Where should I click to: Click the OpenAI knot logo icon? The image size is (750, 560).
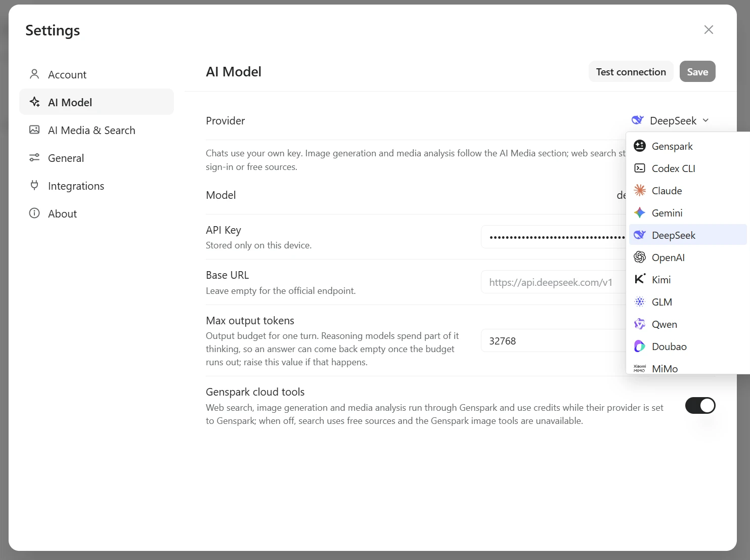[x=640, y=257]
